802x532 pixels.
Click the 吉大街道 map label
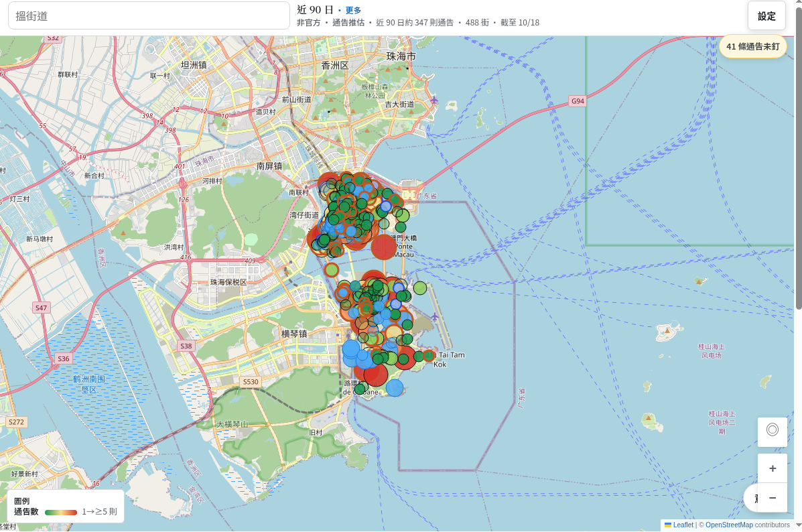coord(399,104)
